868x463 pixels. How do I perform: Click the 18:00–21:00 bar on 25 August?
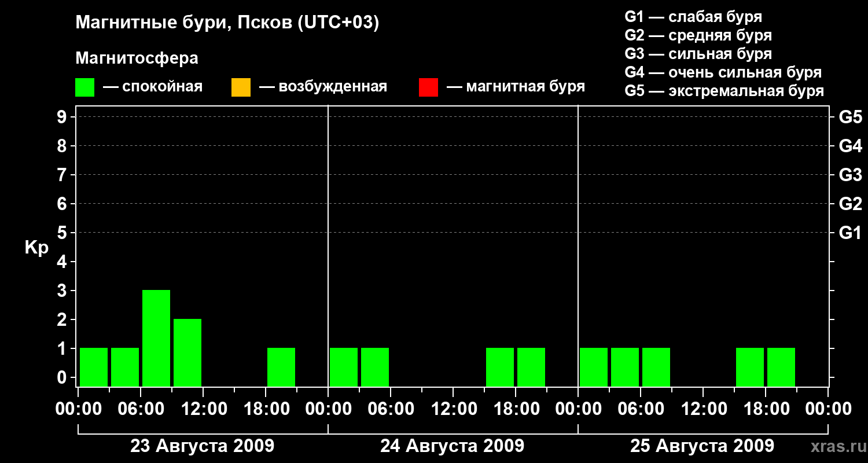(x=781, y=367)
